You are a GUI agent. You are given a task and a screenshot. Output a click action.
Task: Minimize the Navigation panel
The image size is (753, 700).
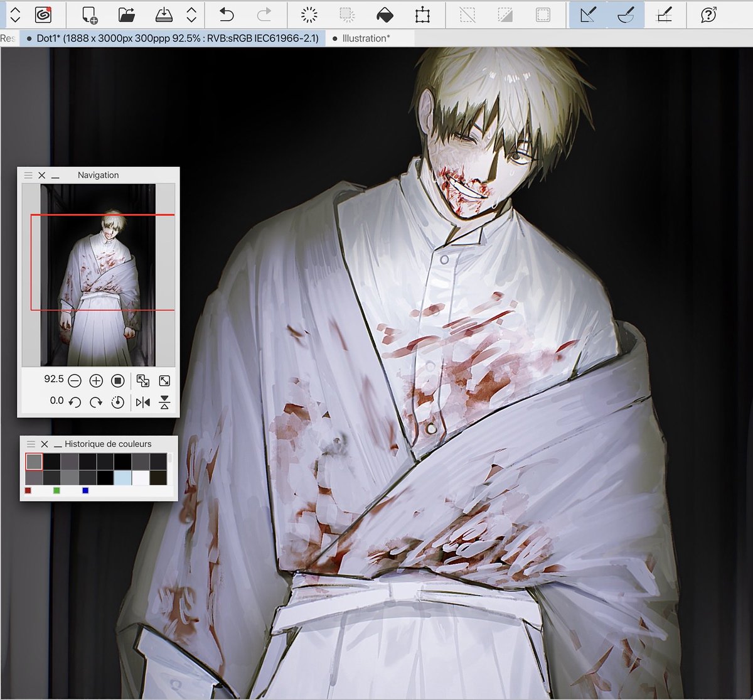[x=55, y=177]
